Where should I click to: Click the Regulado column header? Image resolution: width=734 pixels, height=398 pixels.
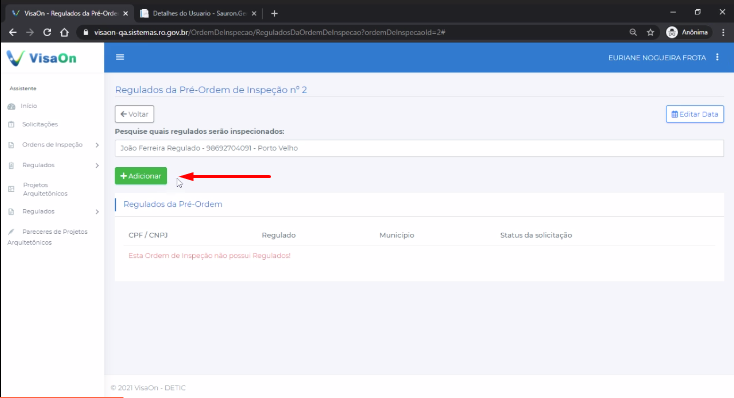pyautogui.click(x=279, y=235)
